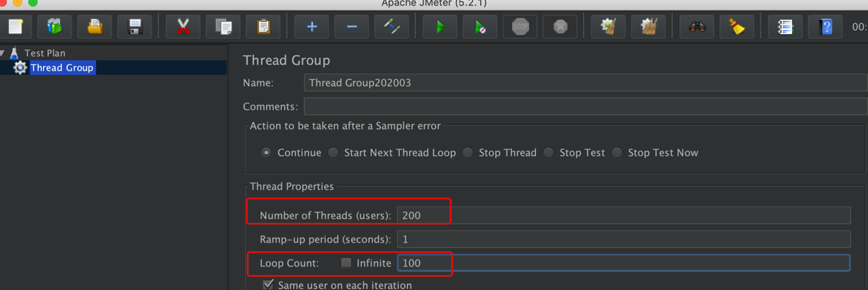Open JMeter help
Image resolution: width=868 pixels, height=290 pixels.
(x=826, y=27)
